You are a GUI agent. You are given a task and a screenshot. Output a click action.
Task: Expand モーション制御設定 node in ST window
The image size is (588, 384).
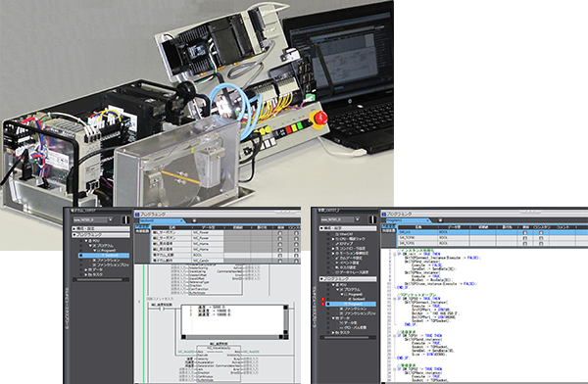[x=333, y=253]
